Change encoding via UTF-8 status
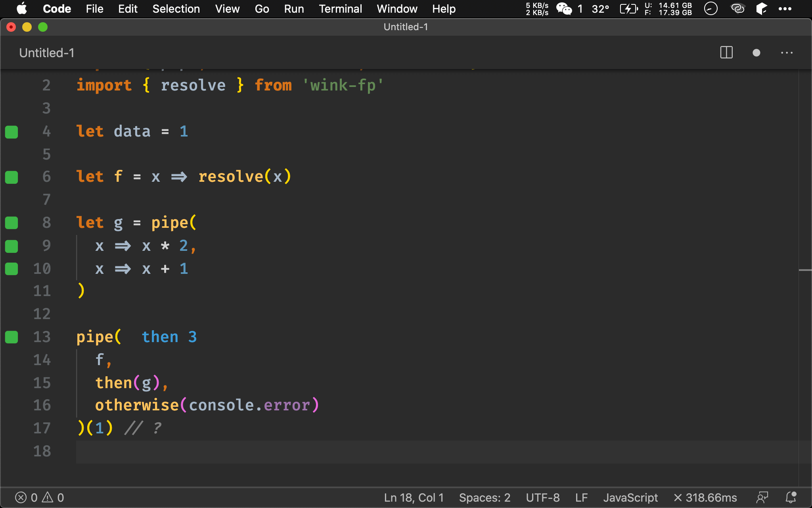812x508 pixels. (x=543, y=498)
